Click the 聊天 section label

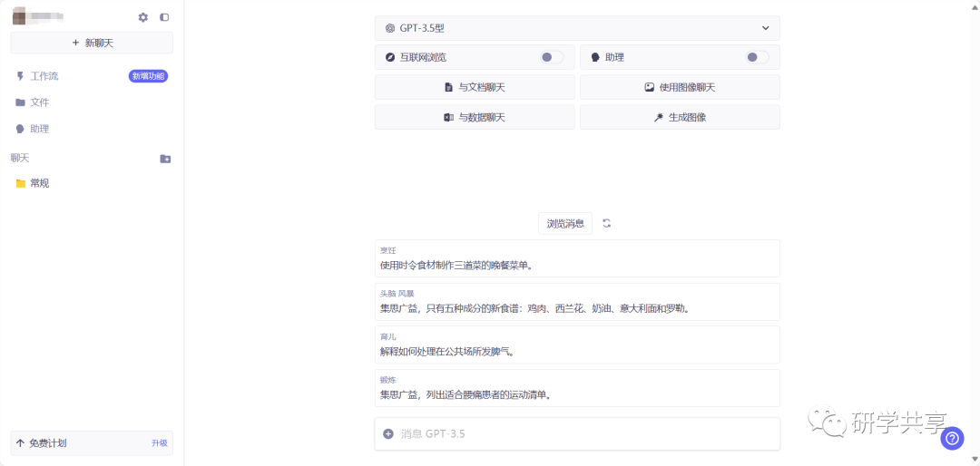pyautogui.click(x=20, y=158)
